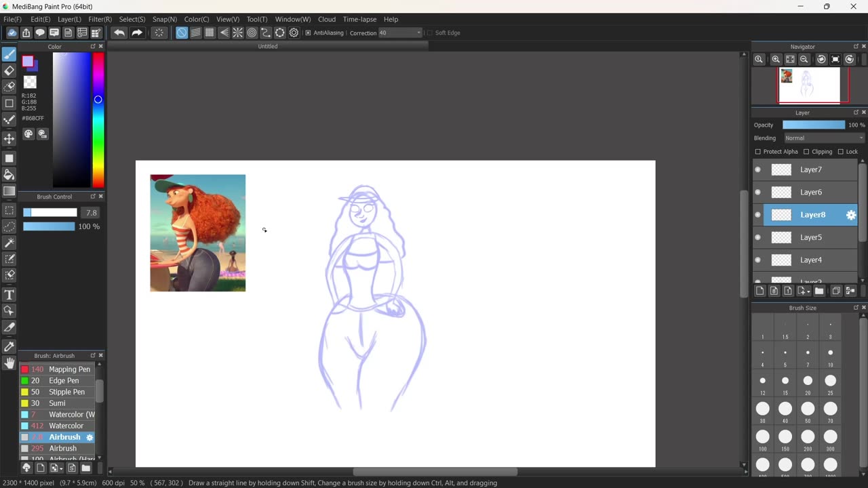868x488 pixels.
Task: Click the hue slider strip
Action: point(98,120)
